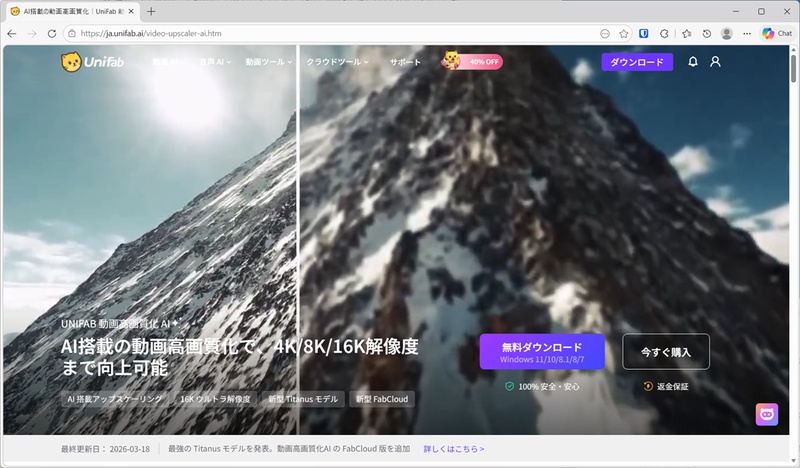Open the サポート page

(x=405, y=62)
